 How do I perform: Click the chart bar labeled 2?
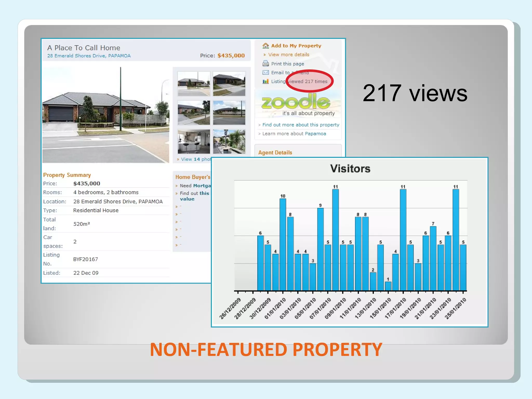point(373,281)
